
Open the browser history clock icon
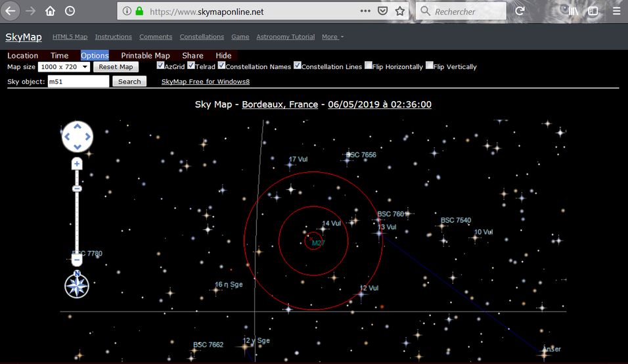[70, 11]
